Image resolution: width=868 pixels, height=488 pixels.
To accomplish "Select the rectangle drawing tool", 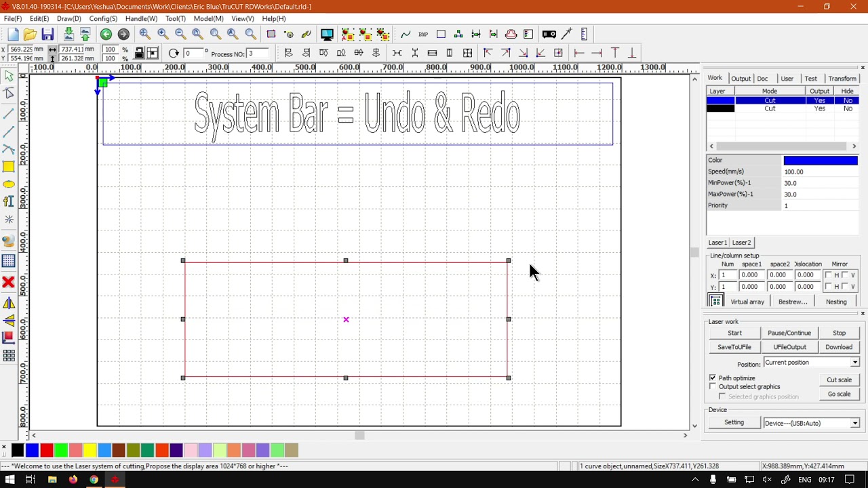I will click(x=9, y=167).
